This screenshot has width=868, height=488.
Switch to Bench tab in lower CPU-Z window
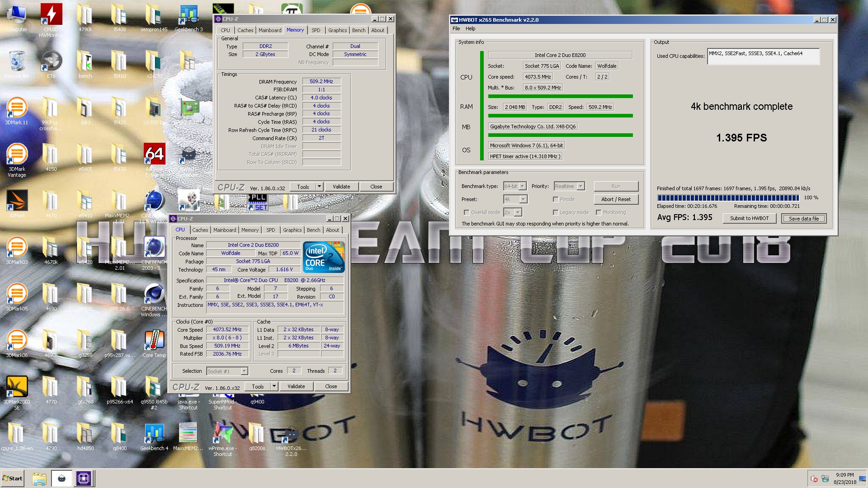coord(313,230)
